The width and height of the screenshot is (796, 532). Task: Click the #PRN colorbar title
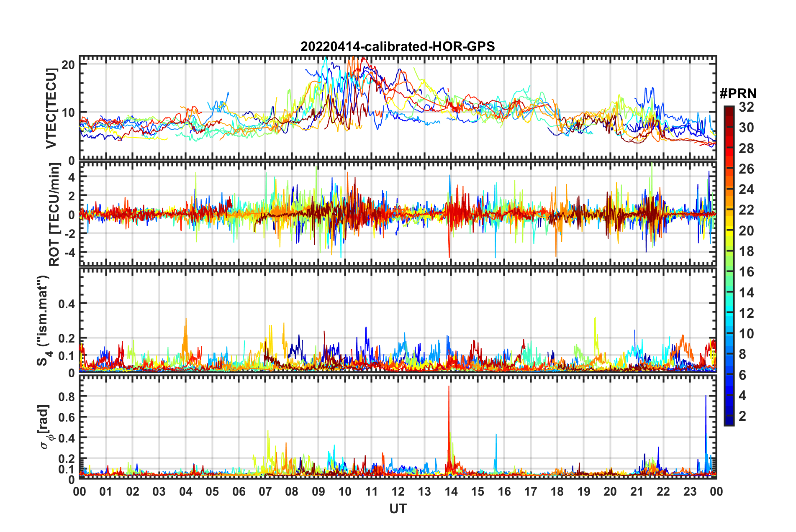pos(738,93)
